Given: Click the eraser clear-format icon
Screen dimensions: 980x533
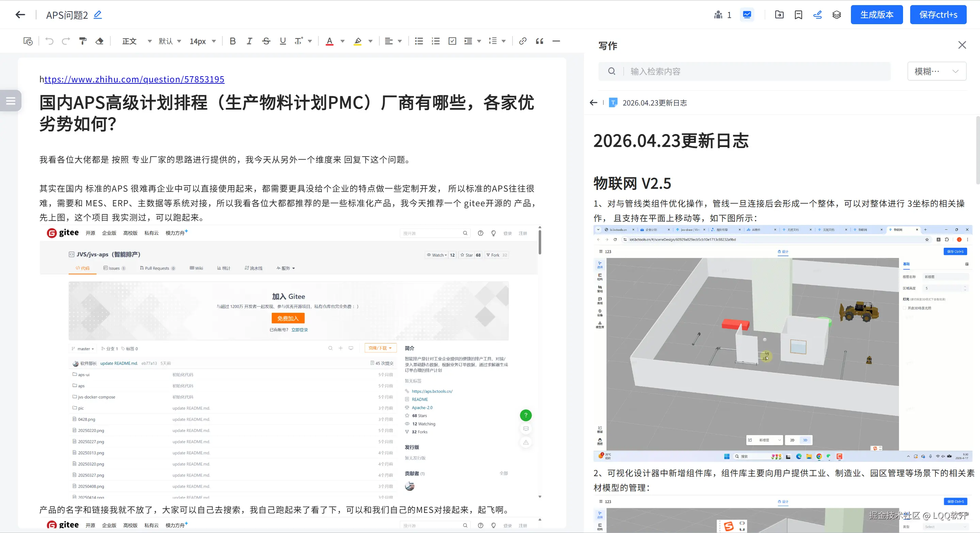Looking at the screenshot, I should [x=99, y=41].
